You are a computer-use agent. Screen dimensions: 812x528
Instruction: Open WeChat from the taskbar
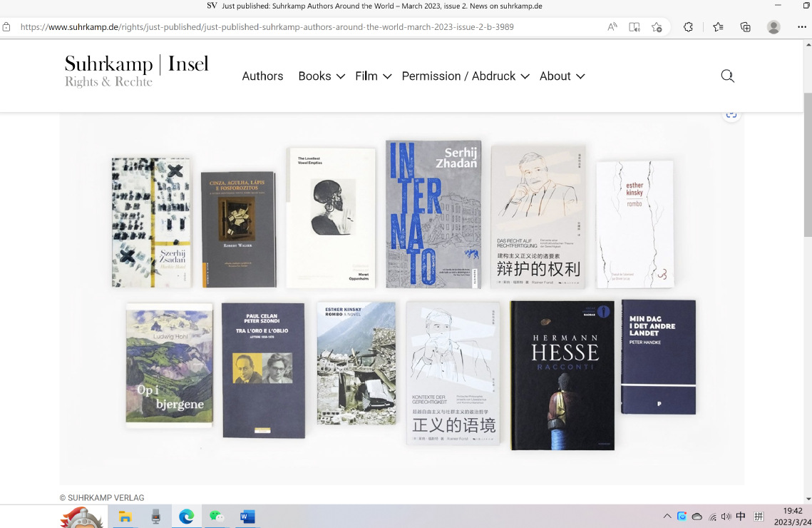[x=217, y=517]
